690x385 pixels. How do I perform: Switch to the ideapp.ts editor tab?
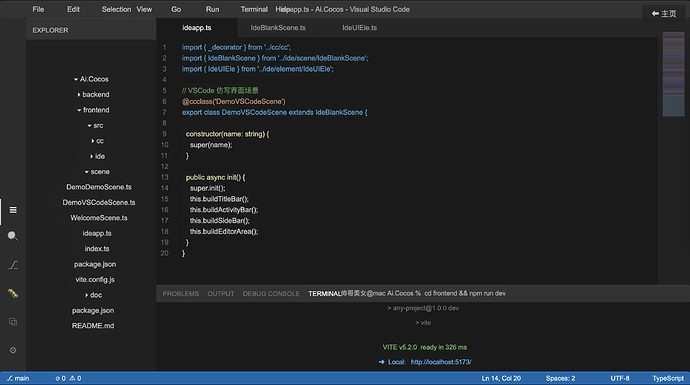197,28
